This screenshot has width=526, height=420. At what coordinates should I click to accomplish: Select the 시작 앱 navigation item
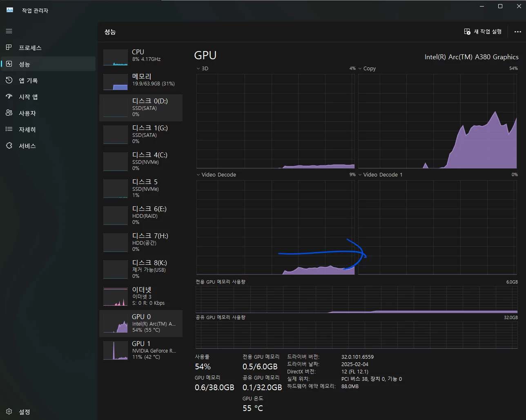coord(48,97)
